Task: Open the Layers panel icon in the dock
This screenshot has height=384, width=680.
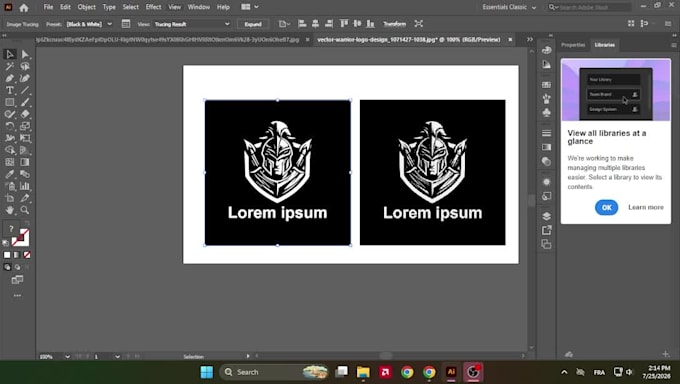Action: [546, 216]
